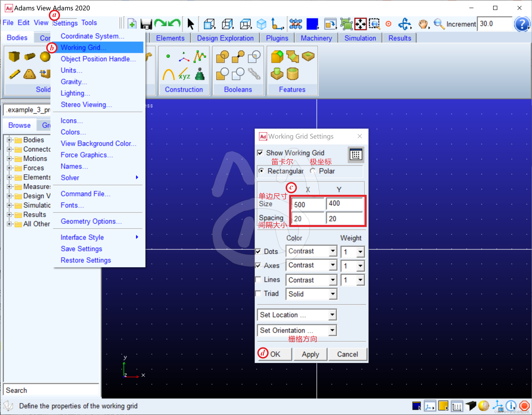
Task: Enable the Lines checkbox
Action: point(258,280)
